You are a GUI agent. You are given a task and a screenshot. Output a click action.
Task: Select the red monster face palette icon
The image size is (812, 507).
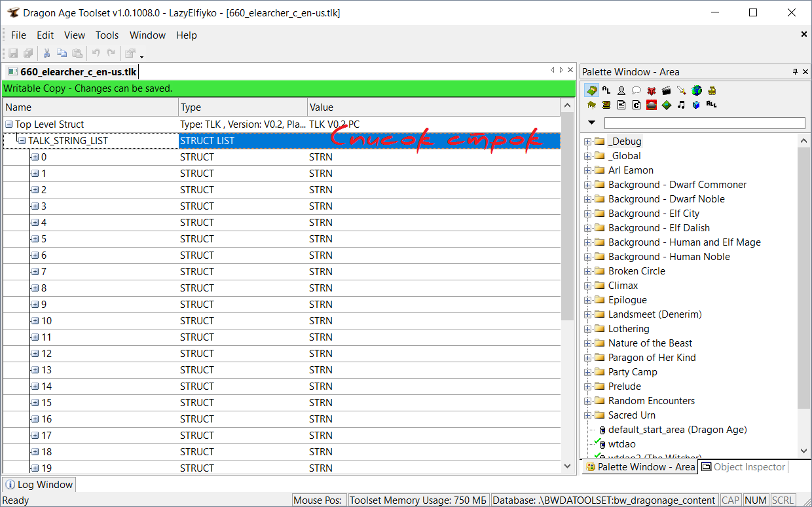(x=652, y=90)
